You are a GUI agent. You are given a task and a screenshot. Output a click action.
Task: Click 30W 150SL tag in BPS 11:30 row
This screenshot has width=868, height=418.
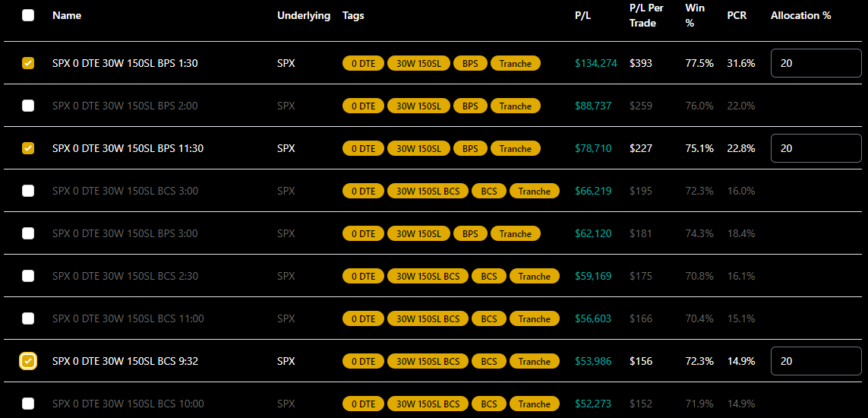pyautogui.click(x=418, y=149)
